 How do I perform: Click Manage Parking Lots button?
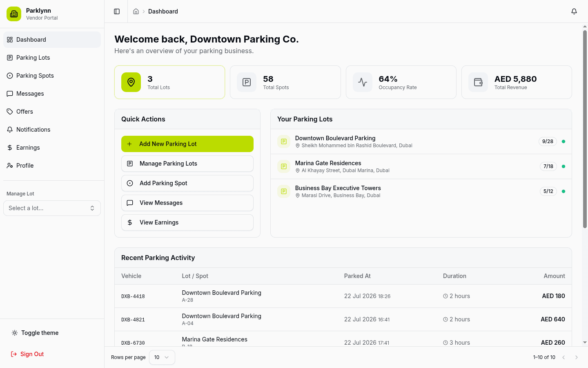coord(187,164)
